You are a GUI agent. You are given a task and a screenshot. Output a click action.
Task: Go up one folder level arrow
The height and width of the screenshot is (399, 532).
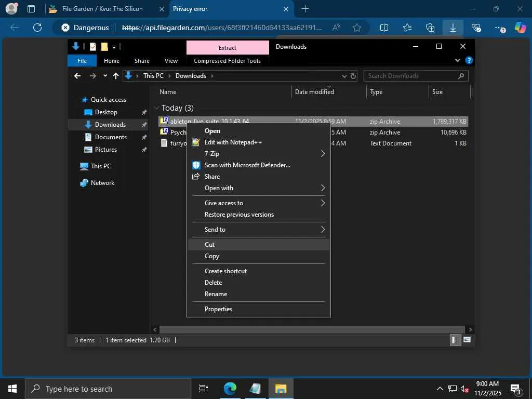point(116,76)
